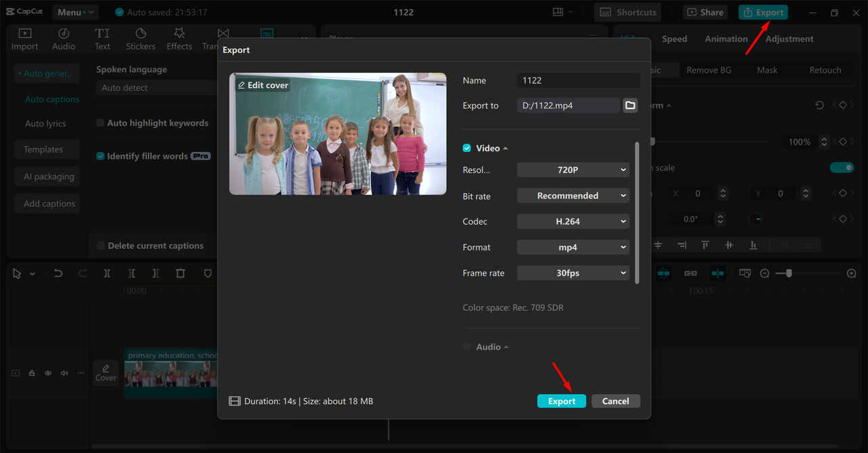Viewport: 868px width, 453px height.
Task: Check the Audio checkbox in the Export dialog
Action: (x=467, y=347)
